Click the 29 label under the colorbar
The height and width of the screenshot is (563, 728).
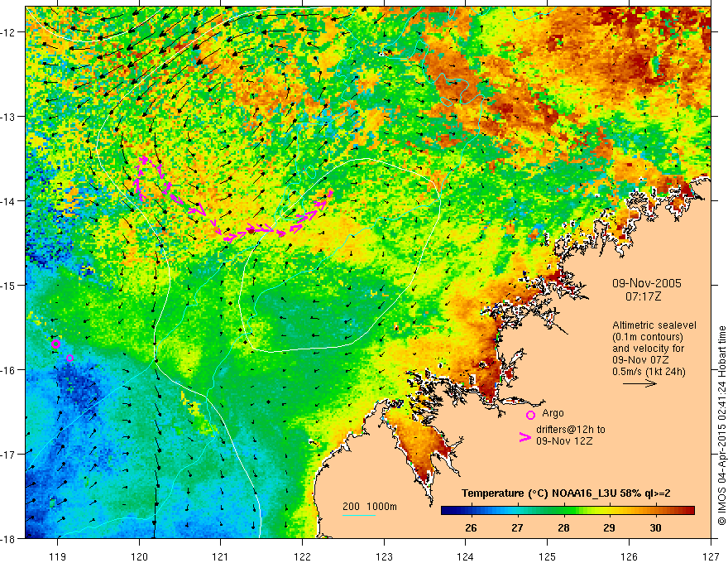[609, 528]
